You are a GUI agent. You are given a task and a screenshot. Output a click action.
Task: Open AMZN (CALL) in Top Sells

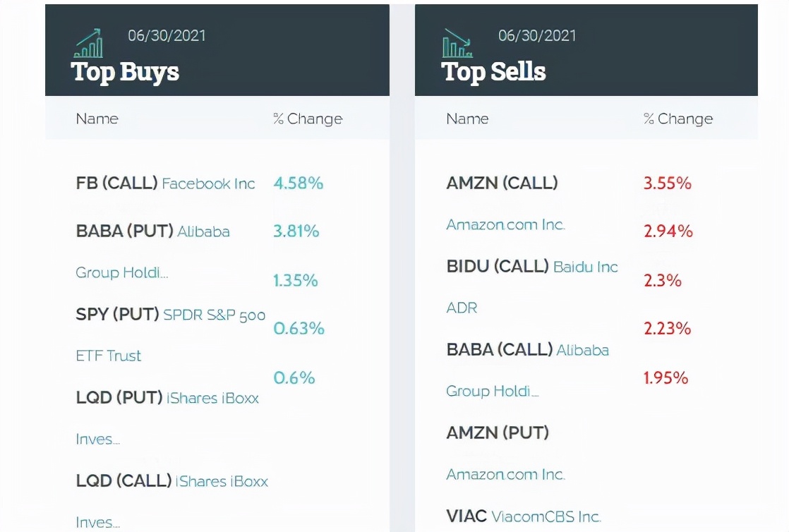click(x=502, y=183)
